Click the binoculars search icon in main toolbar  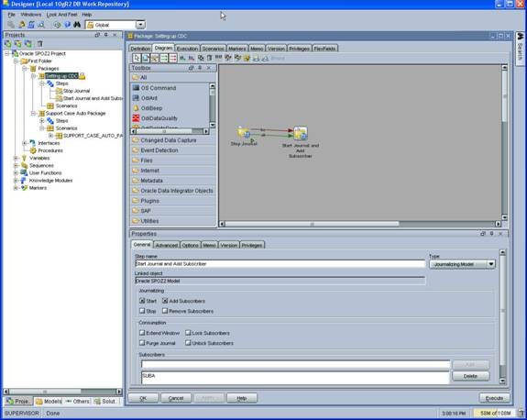(x=77, y=25)
